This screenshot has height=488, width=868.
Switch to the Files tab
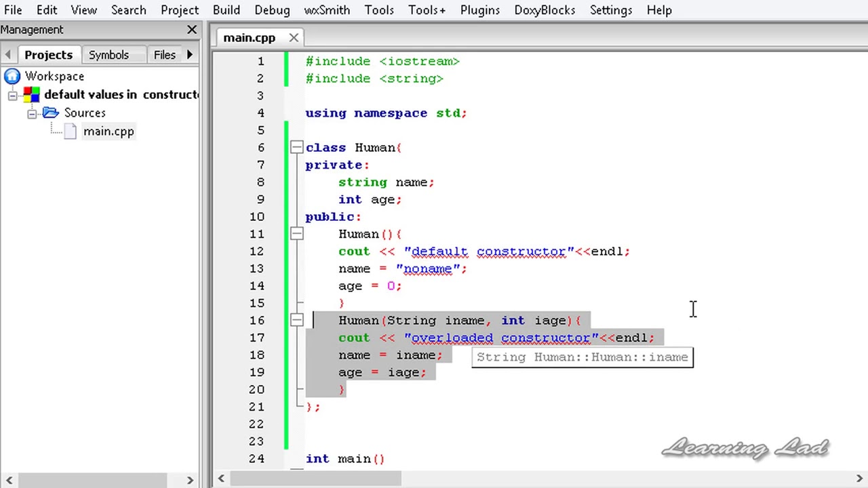[165, 55]
